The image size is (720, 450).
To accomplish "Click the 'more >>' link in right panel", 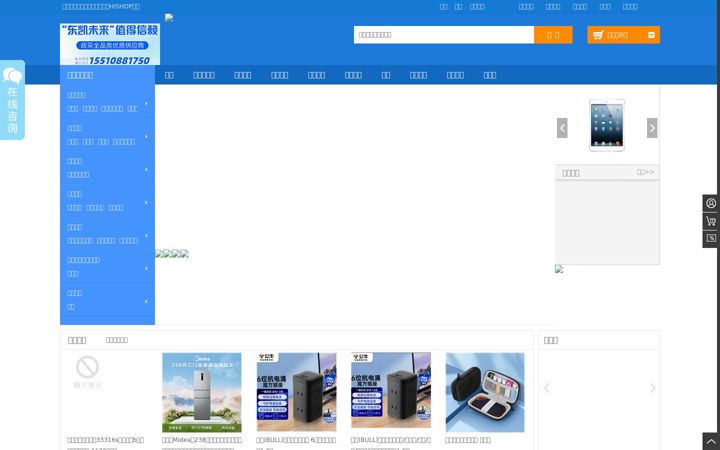I will (x=645, y=172).
